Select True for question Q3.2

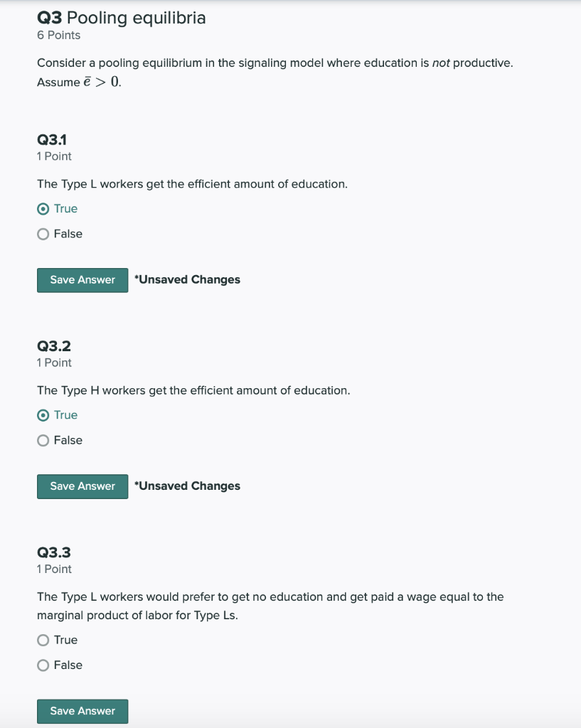tap(43, 414)
